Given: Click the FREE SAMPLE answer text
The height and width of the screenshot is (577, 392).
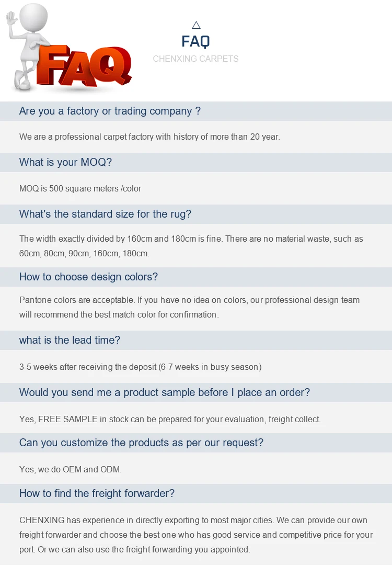Looking at the screenshot, I should coord(170,419).
